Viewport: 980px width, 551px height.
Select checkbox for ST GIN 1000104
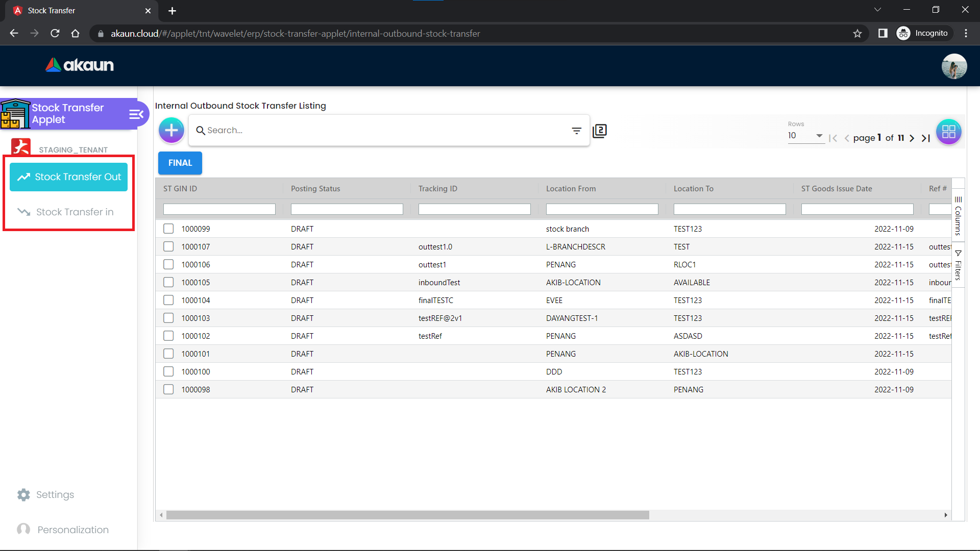tap(168, 300)
